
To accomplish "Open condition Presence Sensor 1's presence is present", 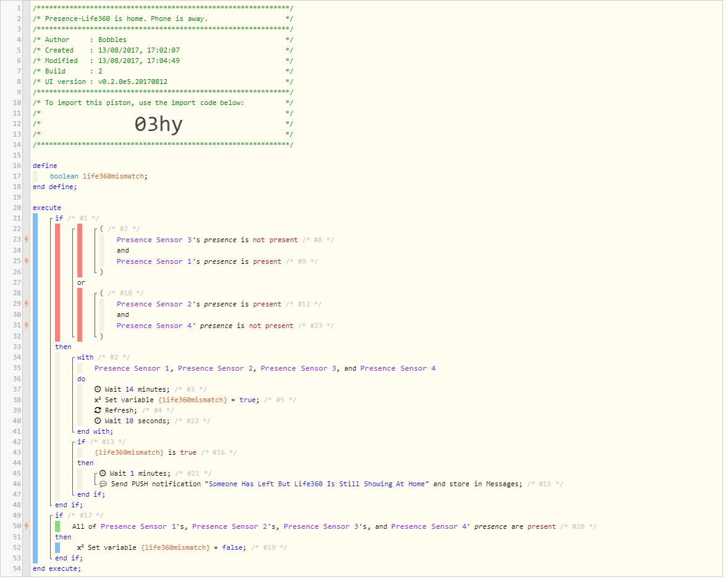I will click(x=199, y=262).
